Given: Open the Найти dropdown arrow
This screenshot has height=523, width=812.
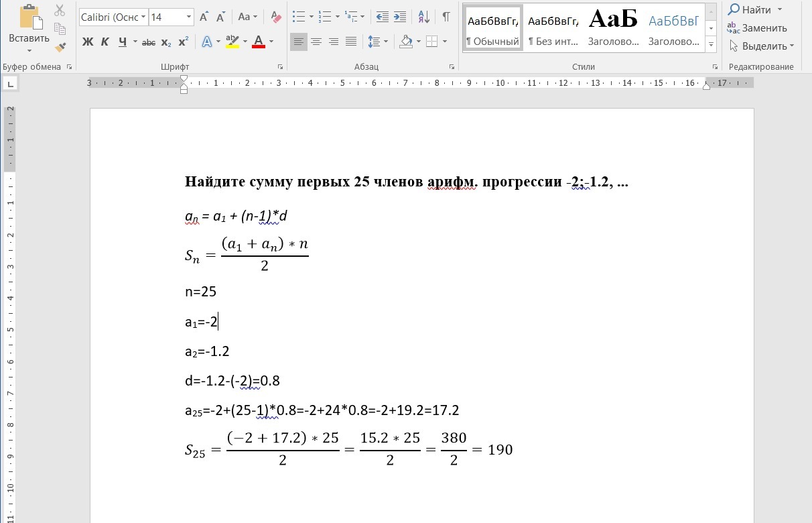Looking at the screenshot, I should (x=779, y=10).
